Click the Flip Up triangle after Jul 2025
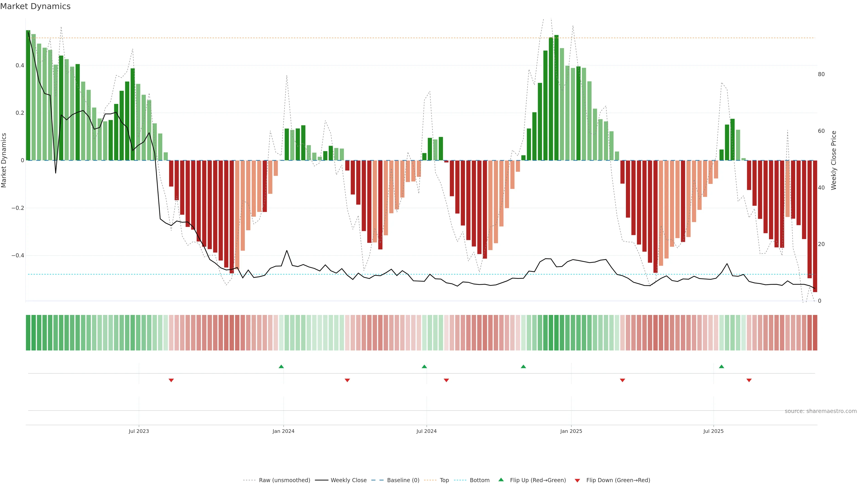Viewport: 868px width, 488px height. tap(722, 366)
